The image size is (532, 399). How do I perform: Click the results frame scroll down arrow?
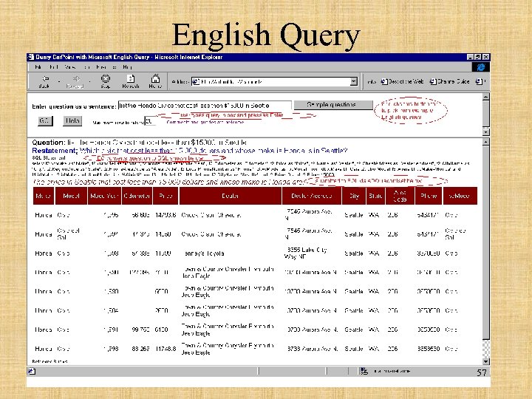486,361
